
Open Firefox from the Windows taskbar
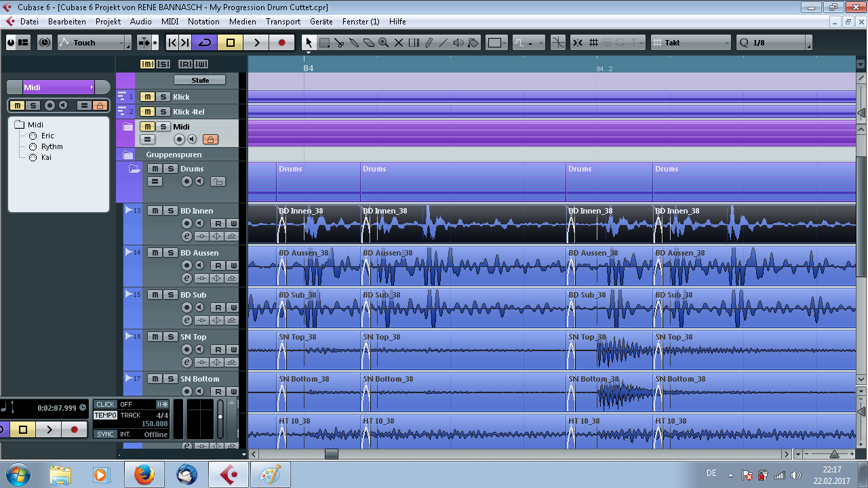[144, 474]
